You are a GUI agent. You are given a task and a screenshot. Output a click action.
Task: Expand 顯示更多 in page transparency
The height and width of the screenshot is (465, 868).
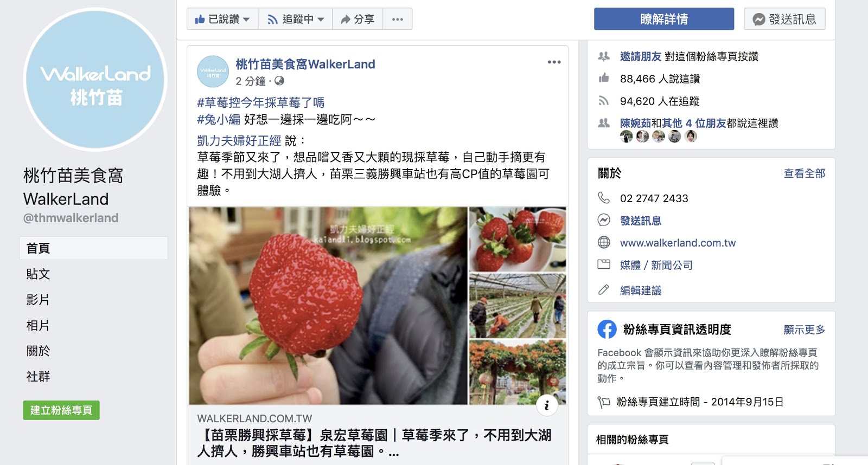point(804,330)
